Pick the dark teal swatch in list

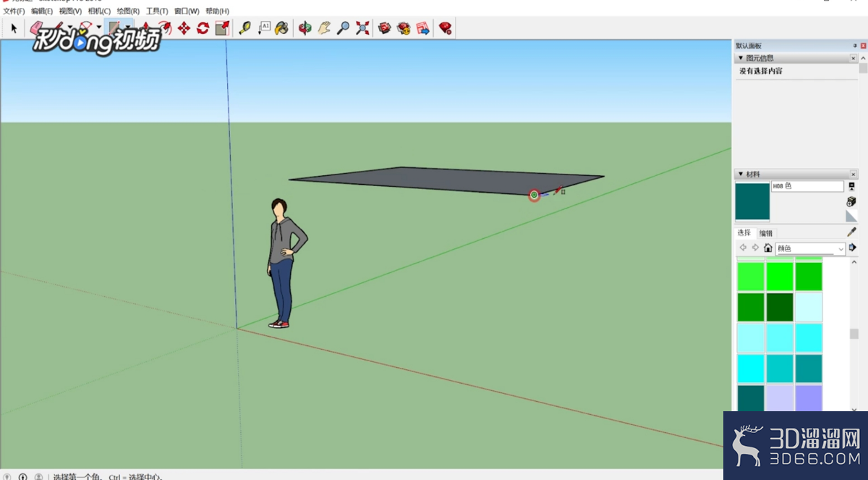[x=751, y=397]
